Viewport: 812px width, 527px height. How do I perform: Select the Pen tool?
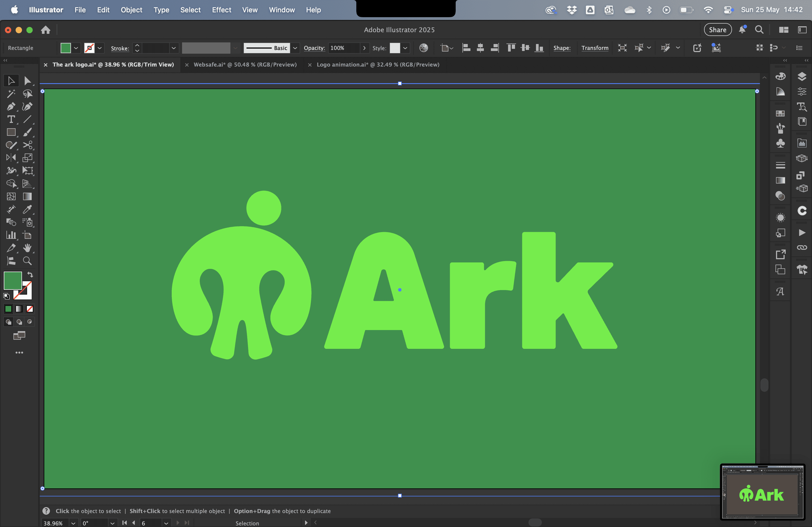click(10, 107)
